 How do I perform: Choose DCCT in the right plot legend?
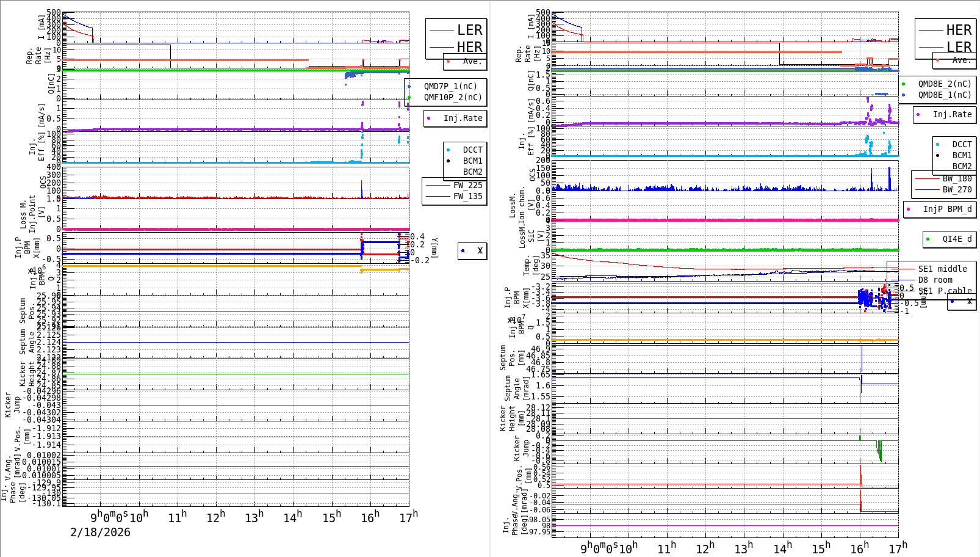pyautogui.click(x=962, y=144)
